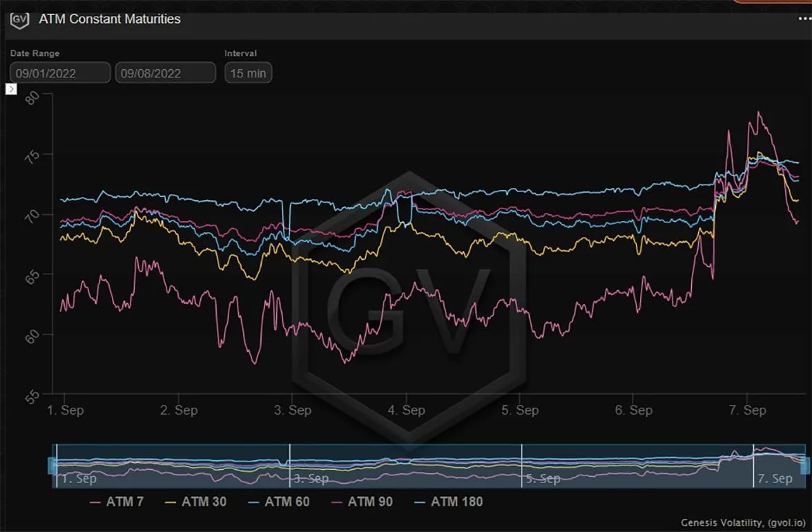The image size is (812, 532).
Task: Click the 70 y-axis label
Action: click(32, 216)
